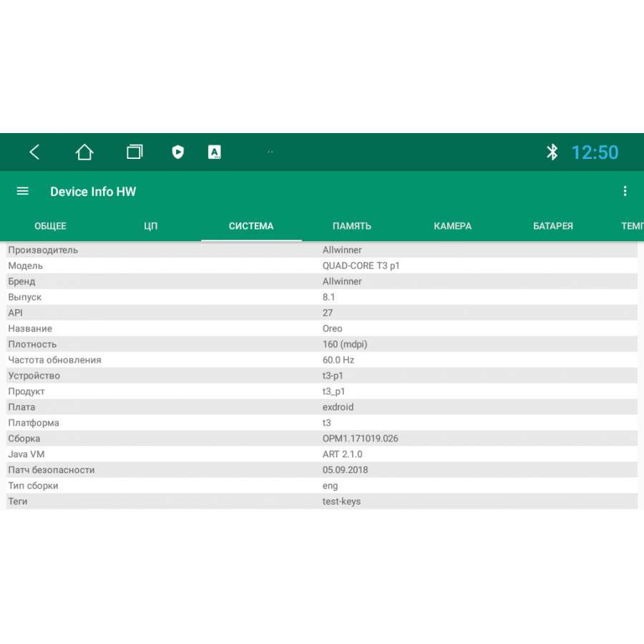Select the Java VM row label

[x=26, y=454]
